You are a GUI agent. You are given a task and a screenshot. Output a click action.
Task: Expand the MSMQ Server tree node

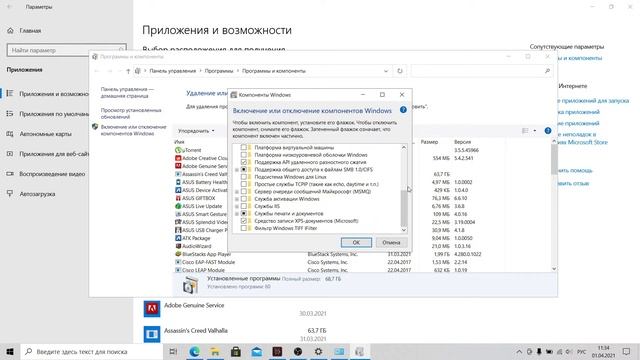click(x=237, y=192)
